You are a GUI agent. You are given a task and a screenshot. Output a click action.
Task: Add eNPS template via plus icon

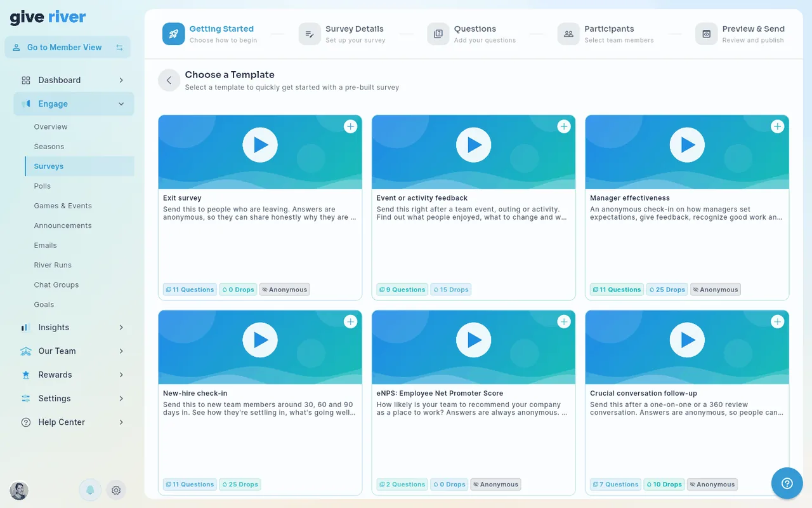[564, 322]
